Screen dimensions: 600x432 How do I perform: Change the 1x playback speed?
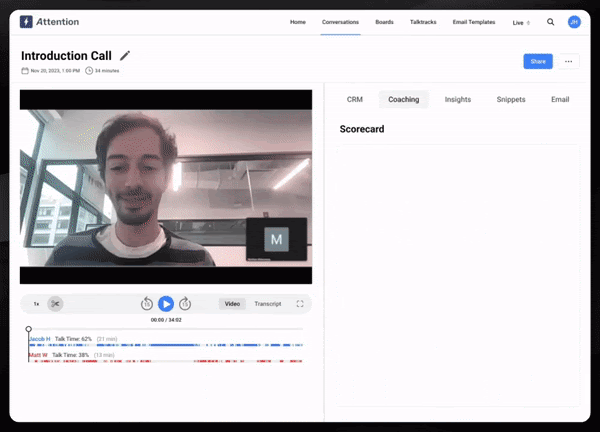click(x=36, y=304)
